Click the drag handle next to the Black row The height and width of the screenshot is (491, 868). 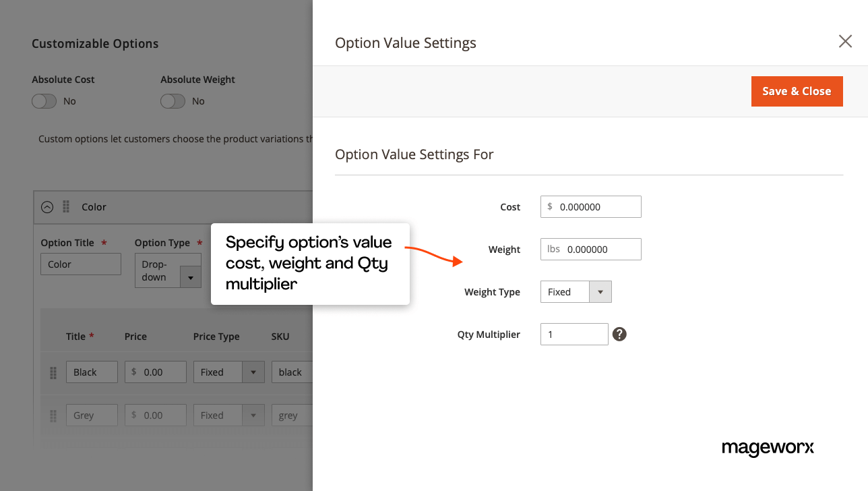pos(53,372)
